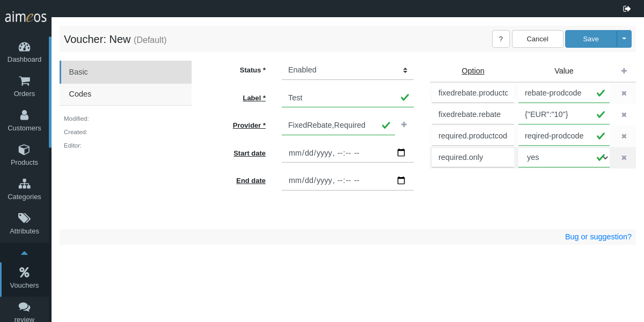Click the sidebar vertical scrollbar

(x=50, y=92)
